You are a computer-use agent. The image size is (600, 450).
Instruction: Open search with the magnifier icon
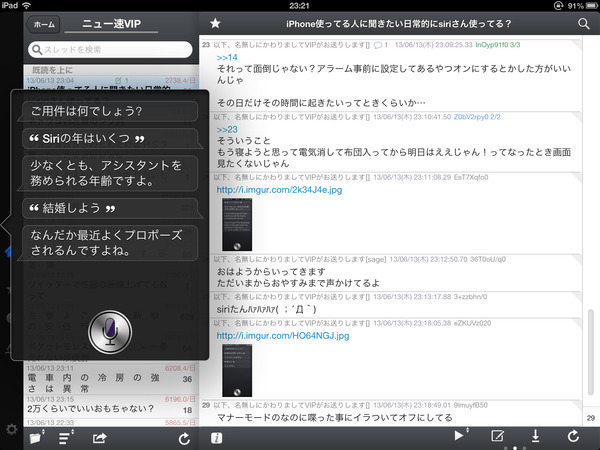[x=584, y=24]
